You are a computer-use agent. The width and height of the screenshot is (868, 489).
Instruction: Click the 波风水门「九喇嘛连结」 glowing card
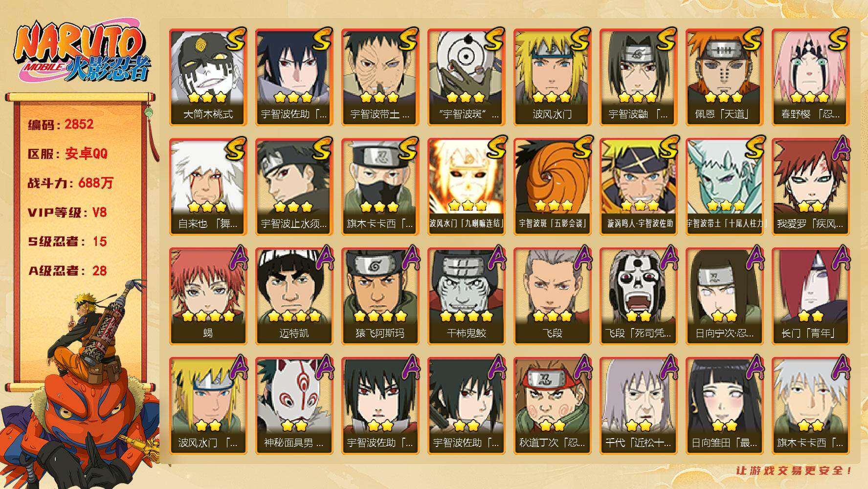click(467, 187)
